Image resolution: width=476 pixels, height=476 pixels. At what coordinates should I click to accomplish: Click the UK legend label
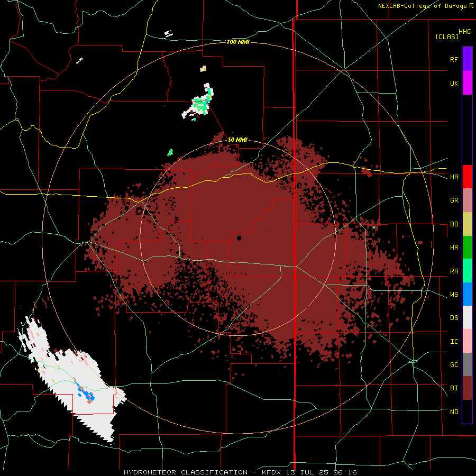click(x=454, y=83)
